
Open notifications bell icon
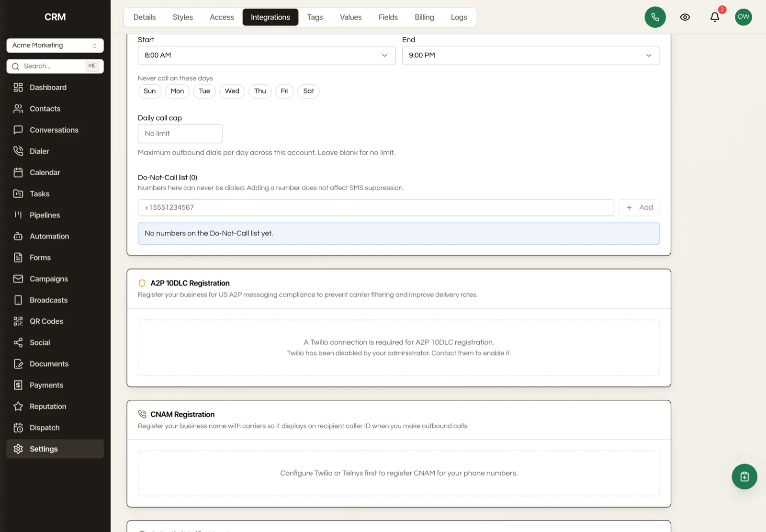[715, 17]
